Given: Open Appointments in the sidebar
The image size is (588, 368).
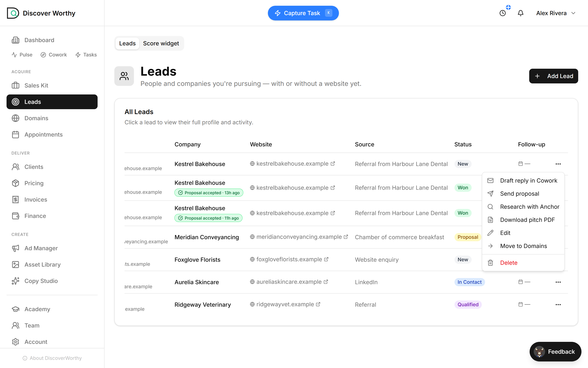Looking at the screenshot, I should pos(52,135).
